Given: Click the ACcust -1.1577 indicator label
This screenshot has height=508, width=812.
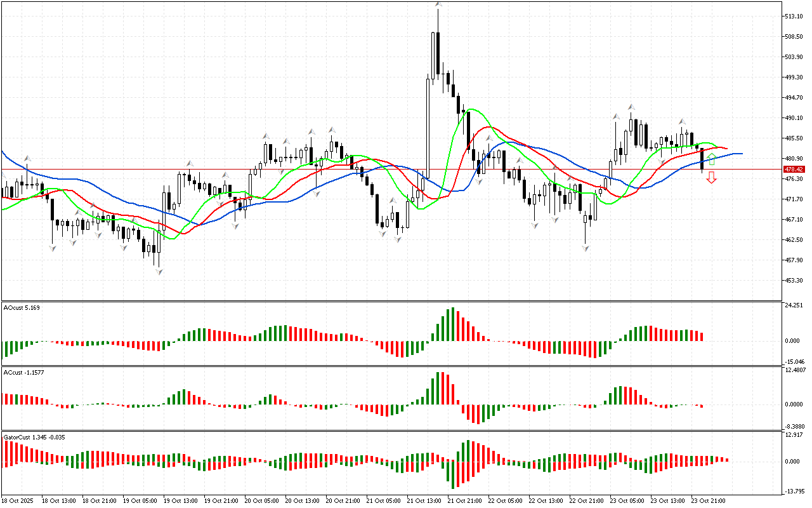Looking at the screenshot, I should pyautogui.click(x=24, y=372).
